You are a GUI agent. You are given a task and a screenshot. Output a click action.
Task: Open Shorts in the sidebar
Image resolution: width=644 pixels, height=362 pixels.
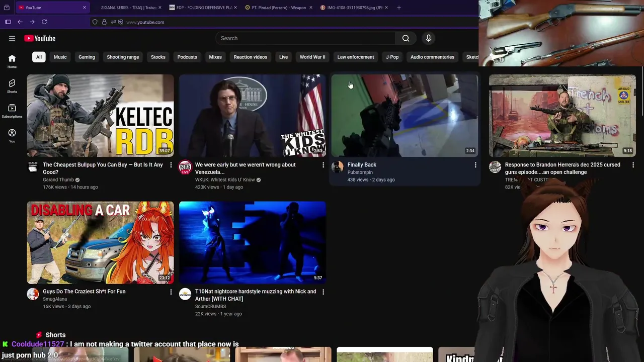pos(12,86)
